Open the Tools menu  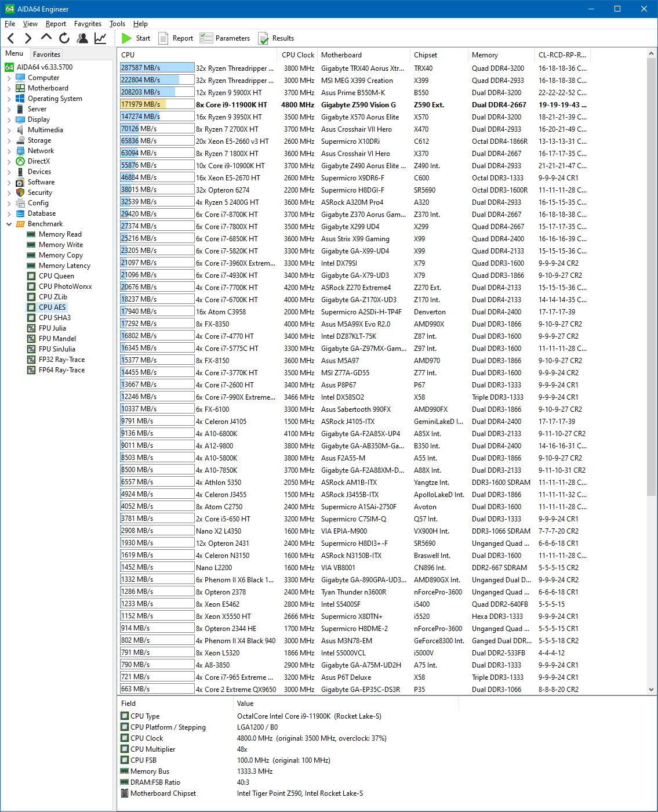(117, 24)
